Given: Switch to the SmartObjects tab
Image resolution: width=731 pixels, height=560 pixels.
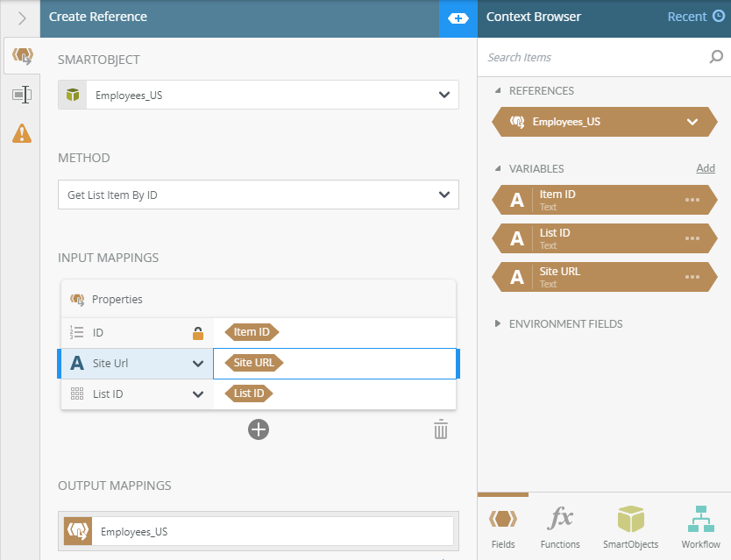Looking at the screenshot, I should (630, 526).
